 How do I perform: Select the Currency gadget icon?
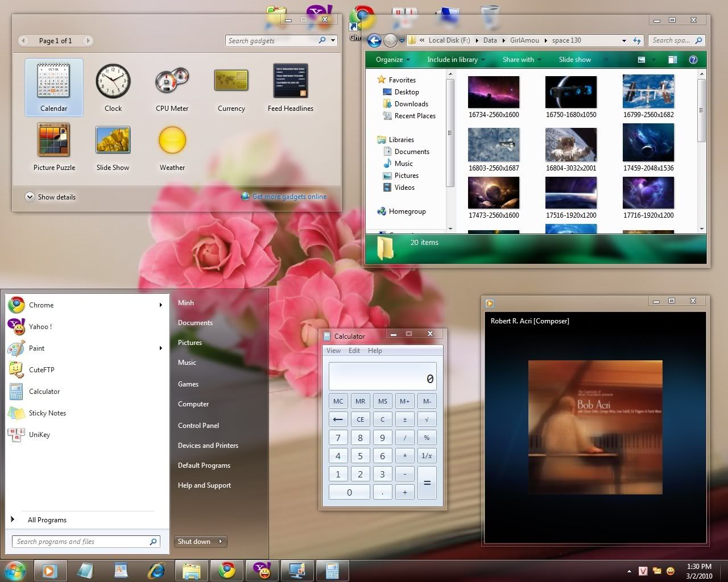click(x=231, y=81)
